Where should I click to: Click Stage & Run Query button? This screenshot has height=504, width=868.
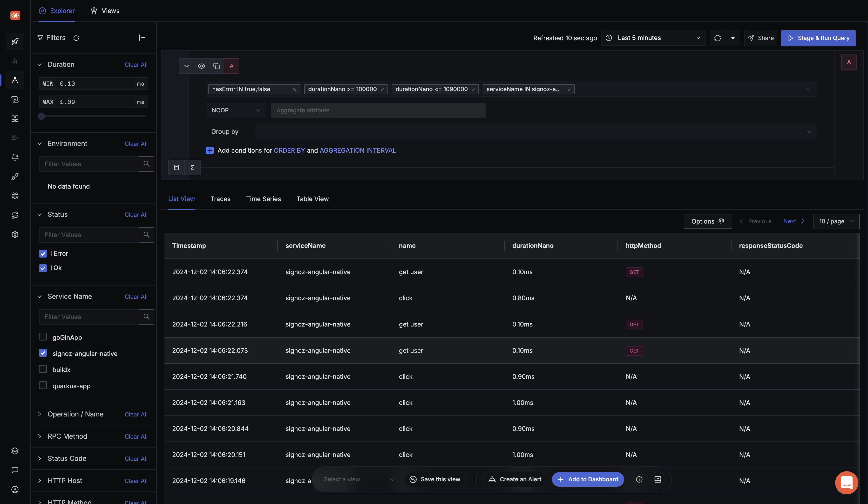click(x=818, y=38)
